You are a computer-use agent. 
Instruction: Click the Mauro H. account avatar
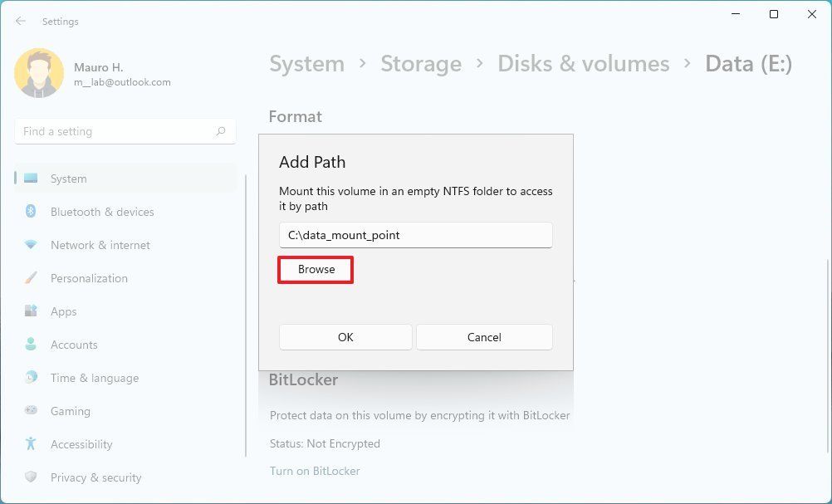point(39,73)
